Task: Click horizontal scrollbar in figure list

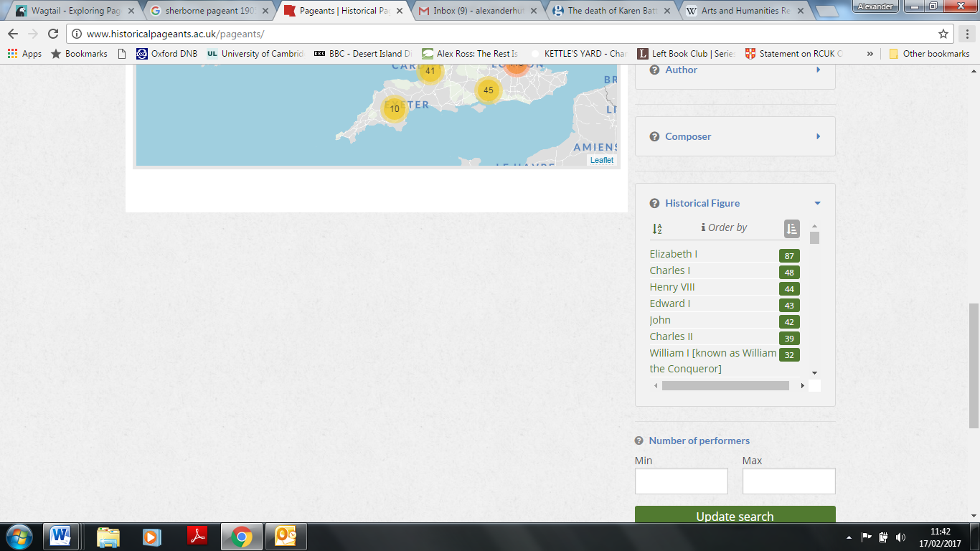Action: point(725,386)
